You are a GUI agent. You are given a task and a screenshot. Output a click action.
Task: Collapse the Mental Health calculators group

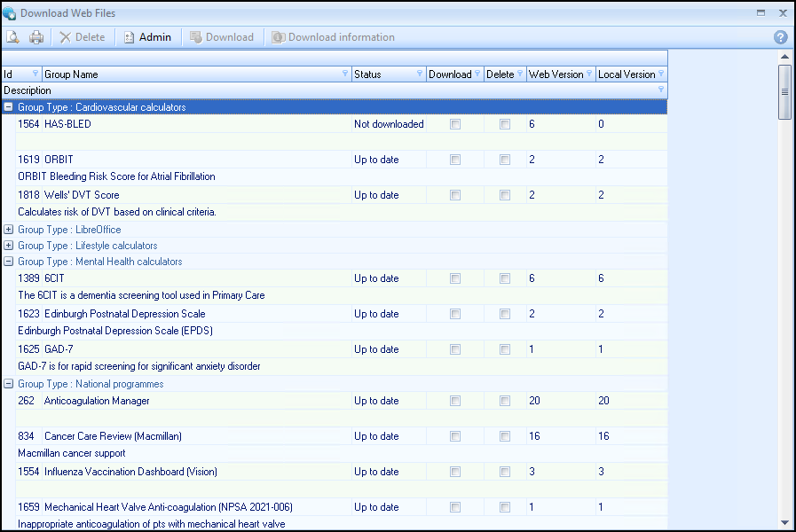point(9,262)
